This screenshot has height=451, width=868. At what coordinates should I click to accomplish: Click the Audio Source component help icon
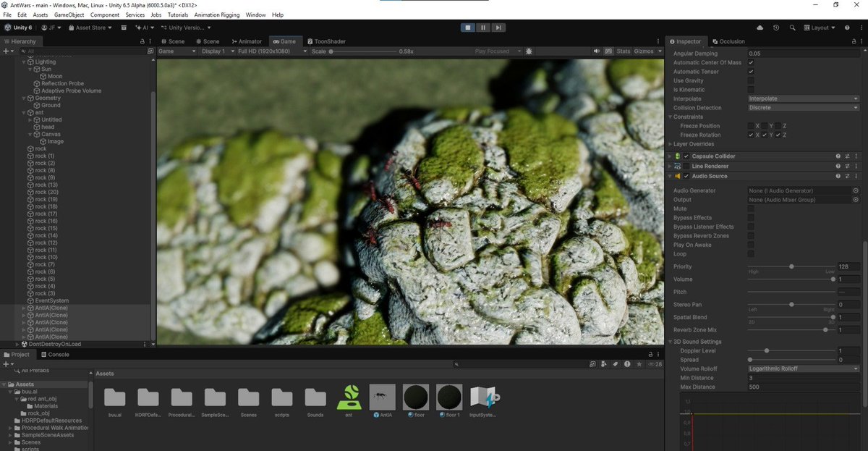click(x=838, y=176)
